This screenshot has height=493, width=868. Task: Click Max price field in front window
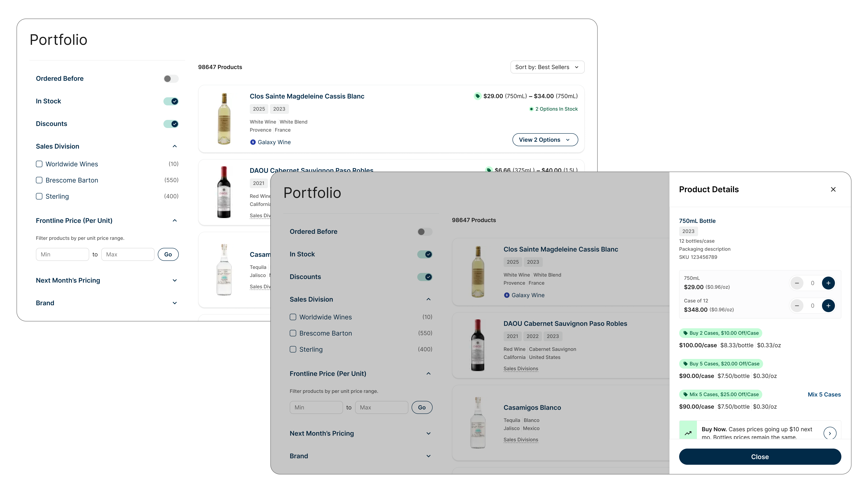tap(381, 407)
